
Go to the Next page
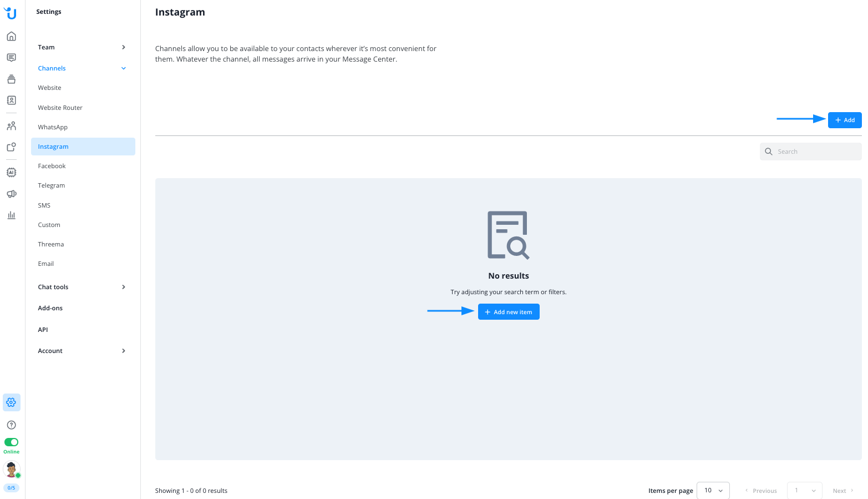843,491
